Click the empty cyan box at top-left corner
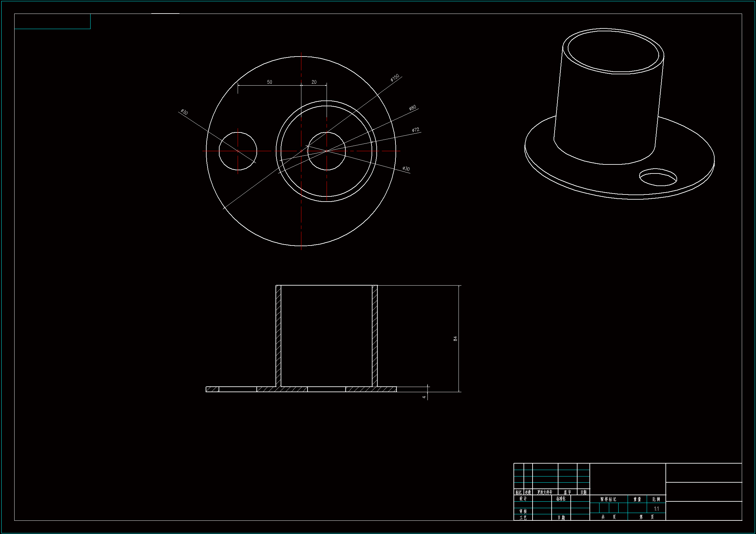Image resolution: width=756 pixels, height=534 pixels. (x=52, y=21)
